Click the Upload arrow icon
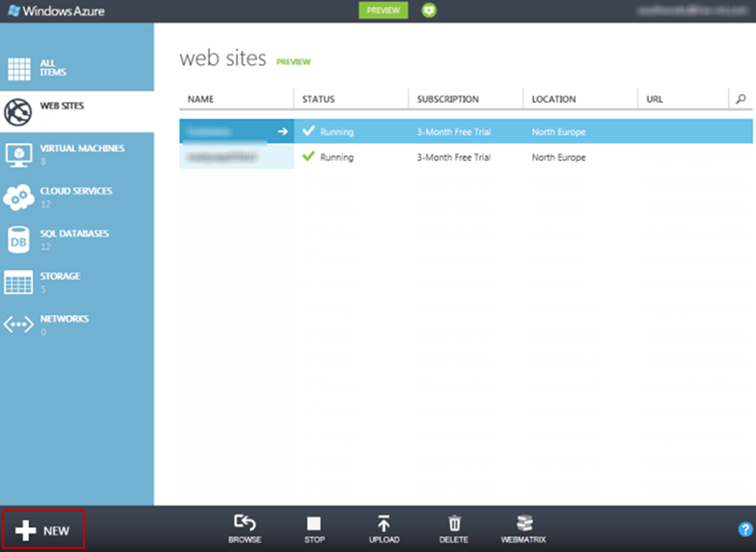The width and height of the screenshot is (756, 552). [384, 523]
